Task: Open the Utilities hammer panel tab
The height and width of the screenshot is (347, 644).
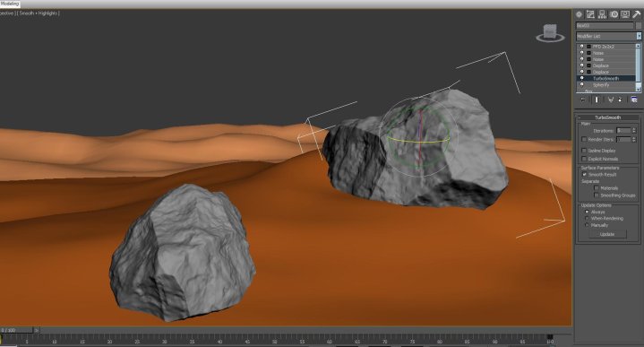Action: coord(637,14)
